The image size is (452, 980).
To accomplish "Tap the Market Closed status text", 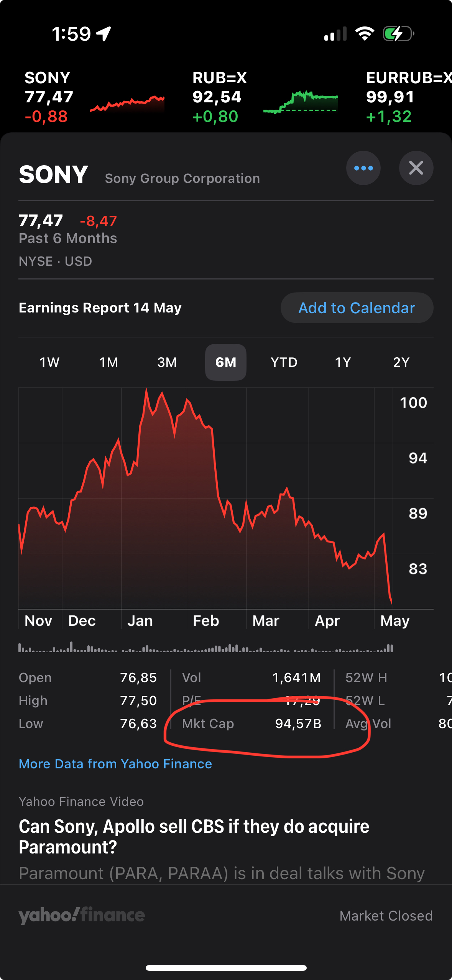I will point(386,916).
